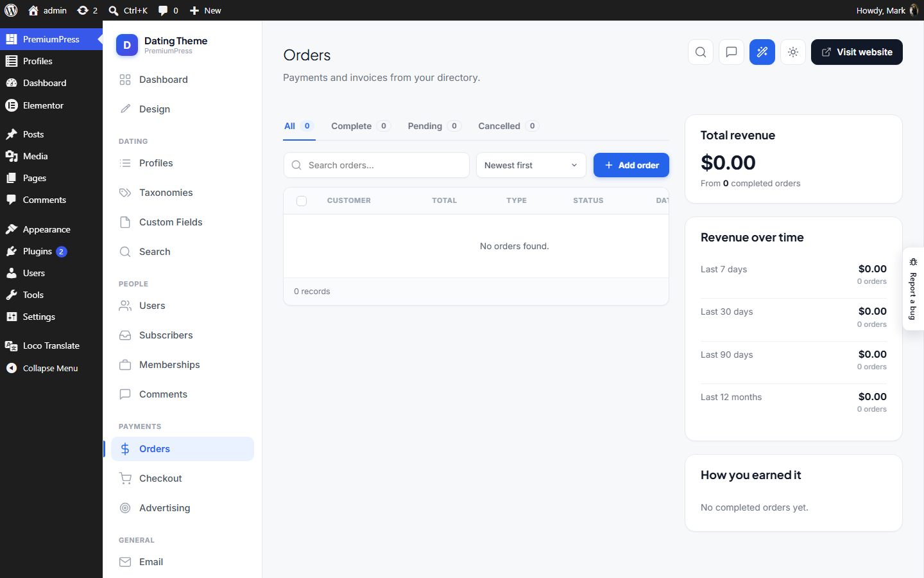Image resolution: width=924 pixels, height=578 pixels.
Task: Open Howdy, Mark account menu
Action: [887, 10]
